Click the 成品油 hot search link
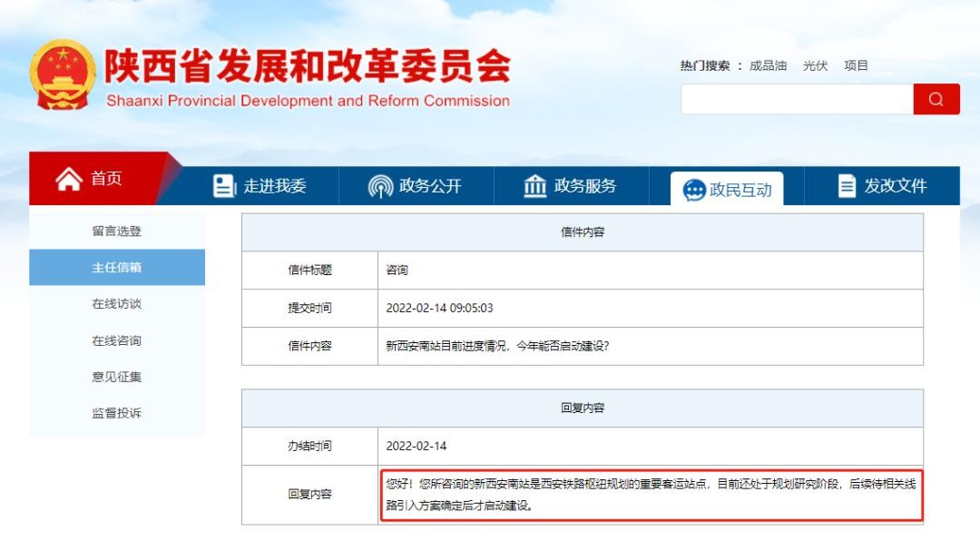This screenshot has height=551, width=980. coord(768,65)
